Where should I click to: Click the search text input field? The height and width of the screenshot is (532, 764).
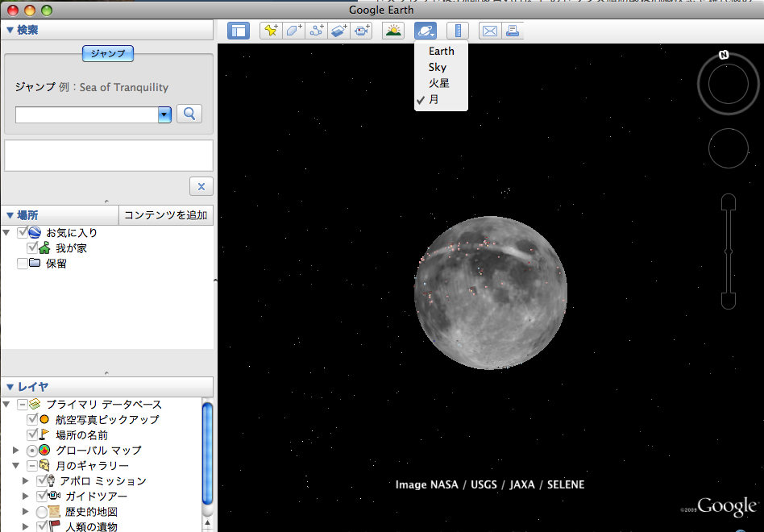(87, 115)
